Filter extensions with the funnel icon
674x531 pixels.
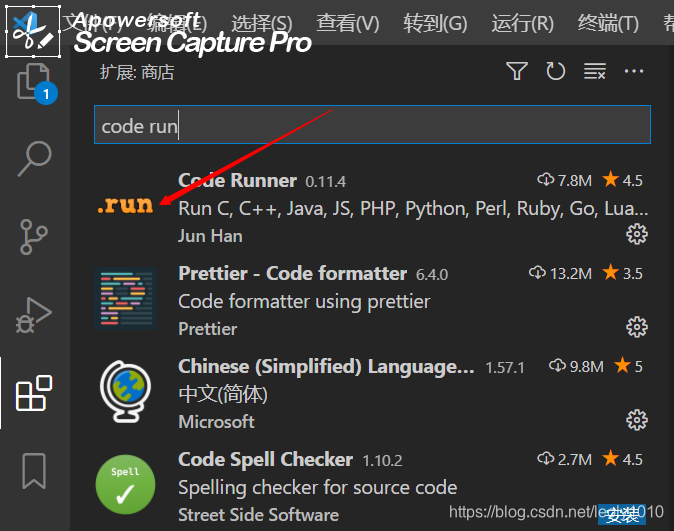[x=517, y=71]
